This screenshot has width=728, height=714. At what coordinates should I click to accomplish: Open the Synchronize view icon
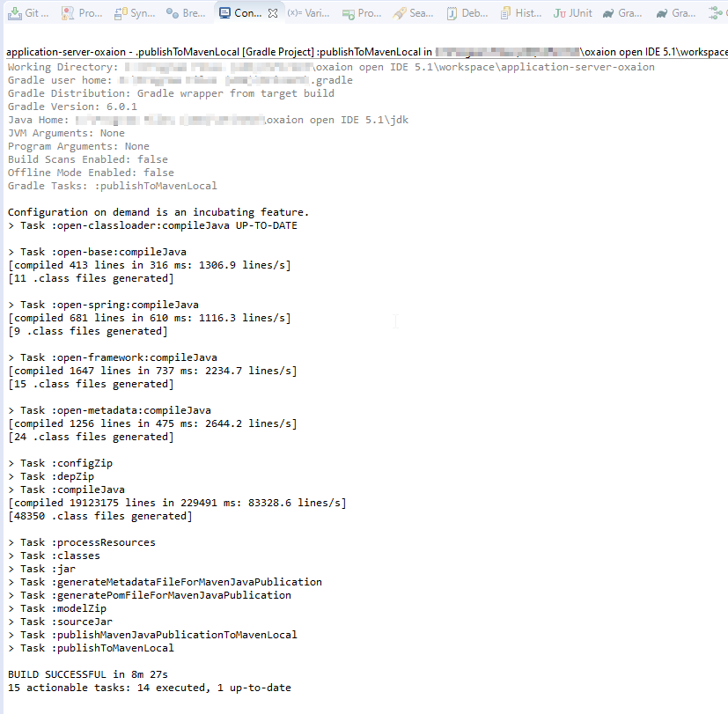[x=121, y=13]
